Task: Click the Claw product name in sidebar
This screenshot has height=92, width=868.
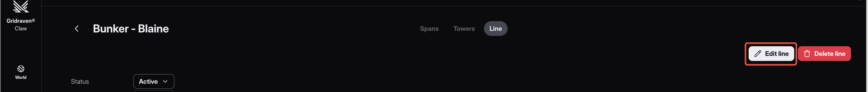Action: click(21, 29)
